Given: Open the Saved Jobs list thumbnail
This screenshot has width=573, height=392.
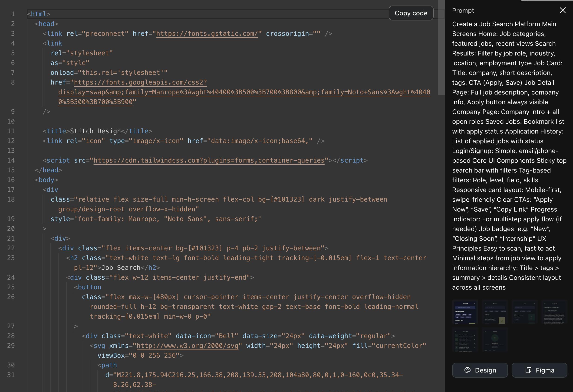Looking at the screenshot, I should coord(465,340).
